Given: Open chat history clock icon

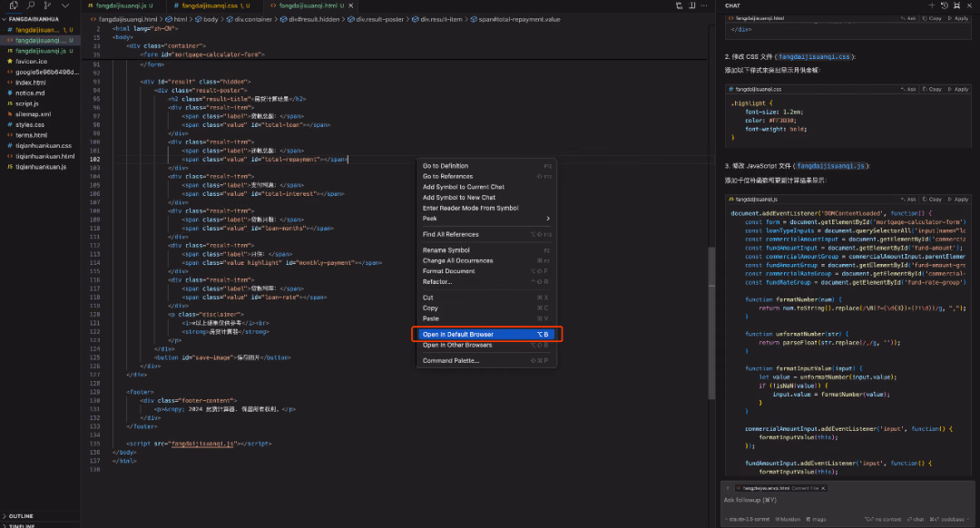Looking at the screenshot, I should (x=944, y=5).
